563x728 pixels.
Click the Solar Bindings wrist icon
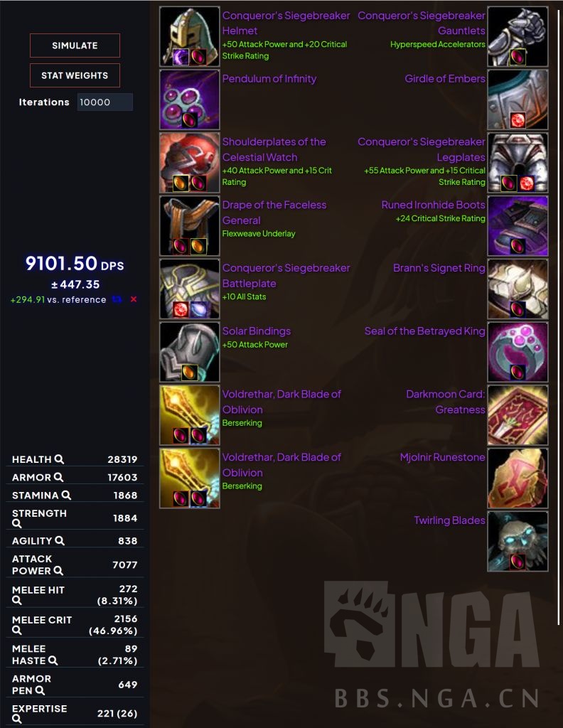[189, 352]
